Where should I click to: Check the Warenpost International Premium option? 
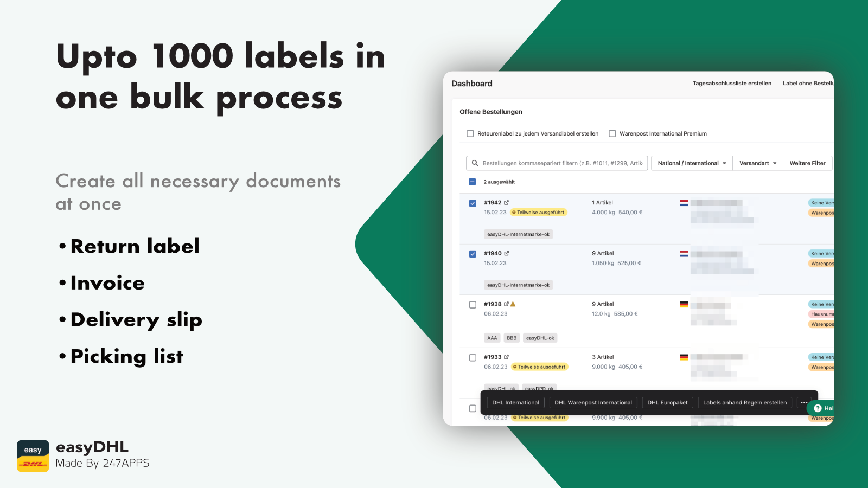coord(612,133)
